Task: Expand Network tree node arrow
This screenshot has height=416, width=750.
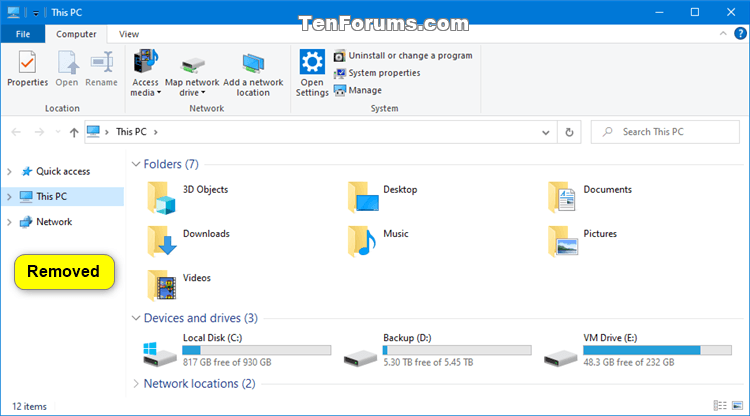Action: pos(9,222)
